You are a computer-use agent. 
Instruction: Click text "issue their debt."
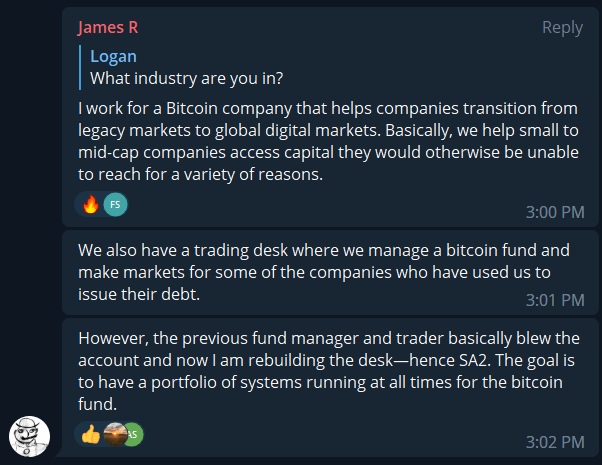click(139, 295)
